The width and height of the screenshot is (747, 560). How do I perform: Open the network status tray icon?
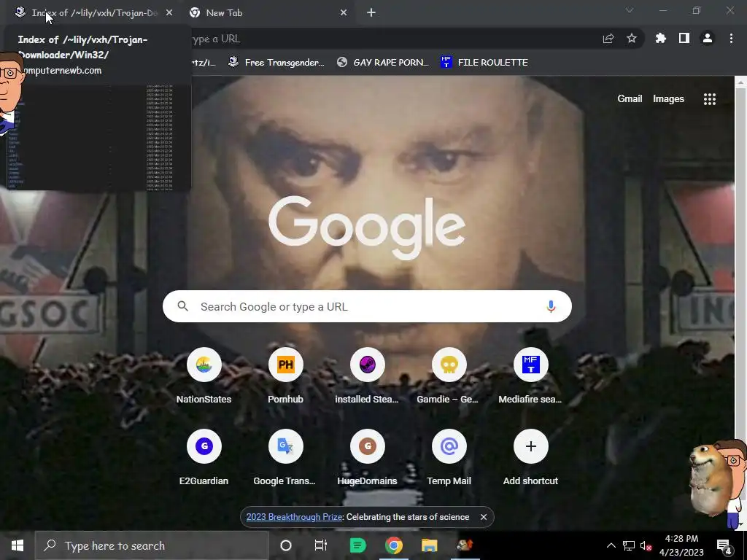pyautogui.click(x=628, y=545)
